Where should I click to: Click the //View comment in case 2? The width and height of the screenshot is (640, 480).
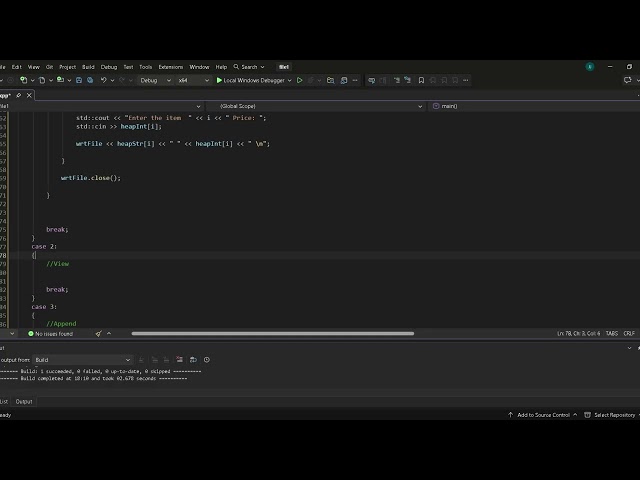(x=58, y=264)
